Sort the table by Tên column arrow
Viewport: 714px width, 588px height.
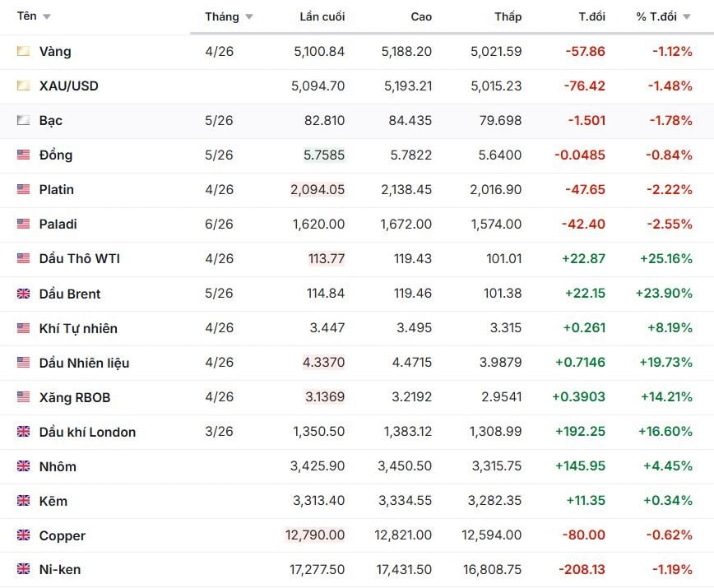click(x=46, y=17)
